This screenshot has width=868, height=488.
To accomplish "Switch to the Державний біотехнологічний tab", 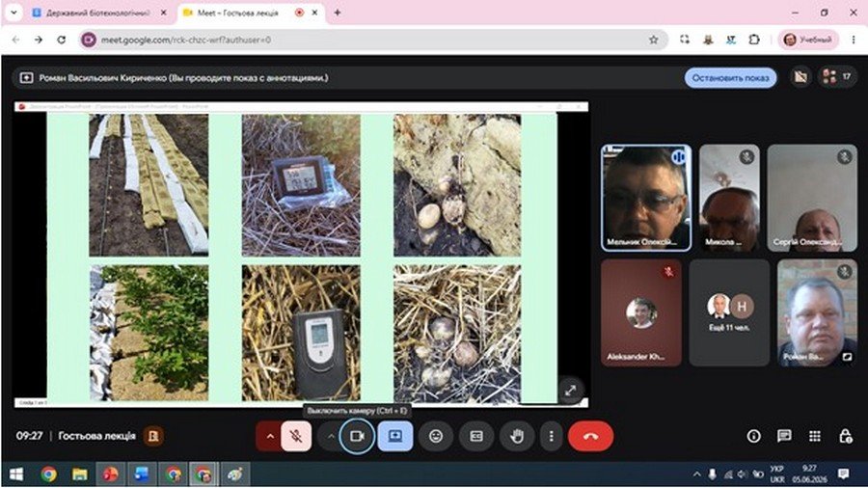I will click(98, 13).
